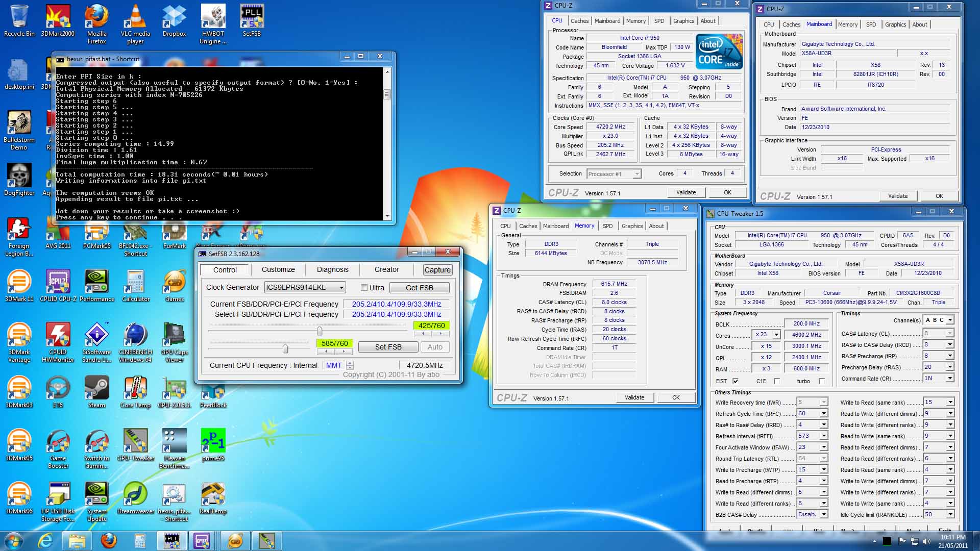Select the Bulletstorm Demo icon
Screen dimensions: 980x551
pos(19,131)
